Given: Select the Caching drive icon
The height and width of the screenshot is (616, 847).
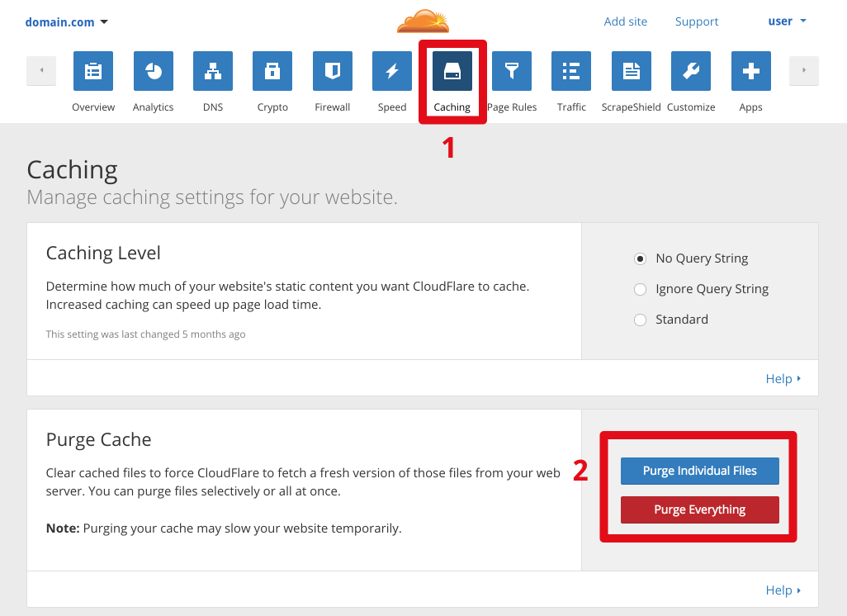Looking at the screenshot, I should [x=452, y=71].
